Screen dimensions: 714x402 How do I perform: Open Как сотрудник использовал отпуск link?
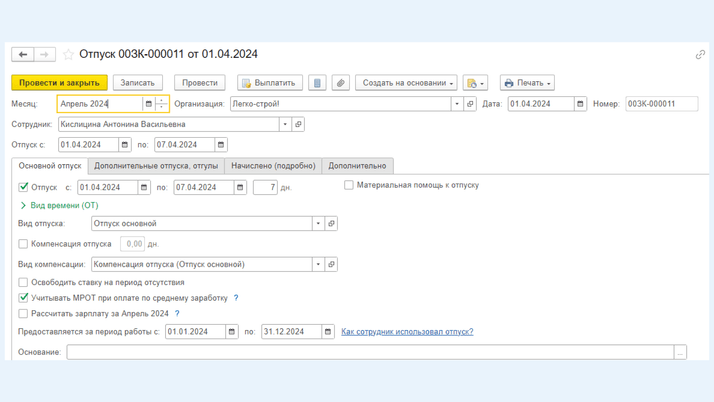coord(407,332)
